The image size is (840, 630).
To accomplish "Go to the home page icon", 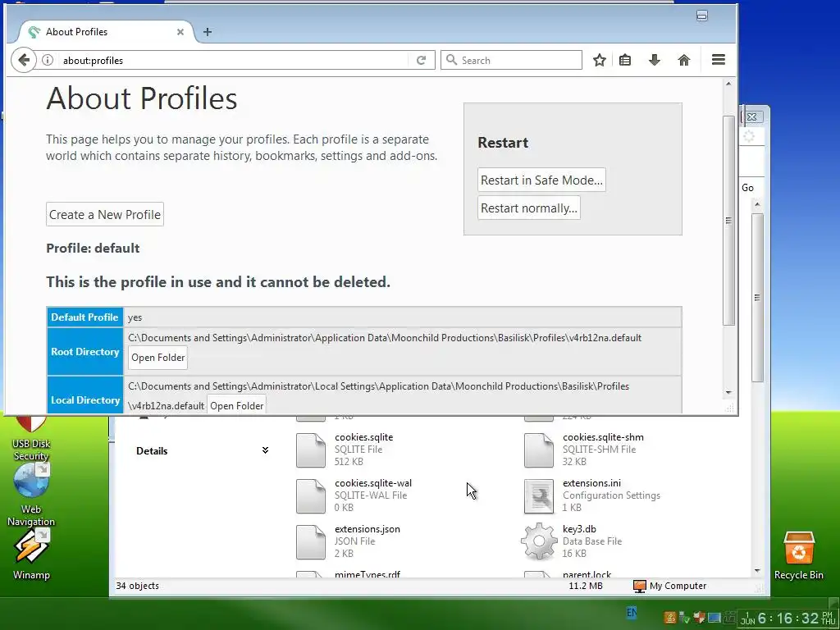I will [683, 60].
